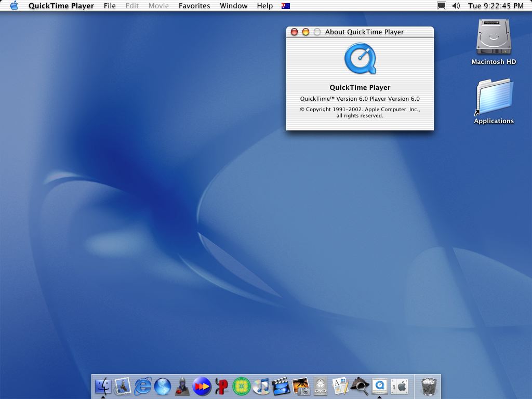Open the Window menu
The width and height of the screenshot is (532, 399).
233,6
